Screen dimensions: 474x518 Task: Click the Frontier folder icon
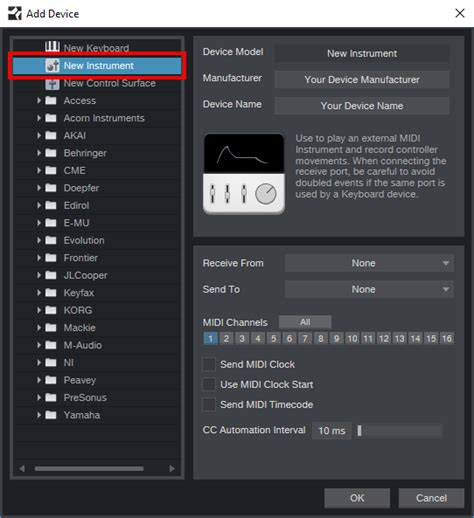pyautogui.click(x=51, y=258)
